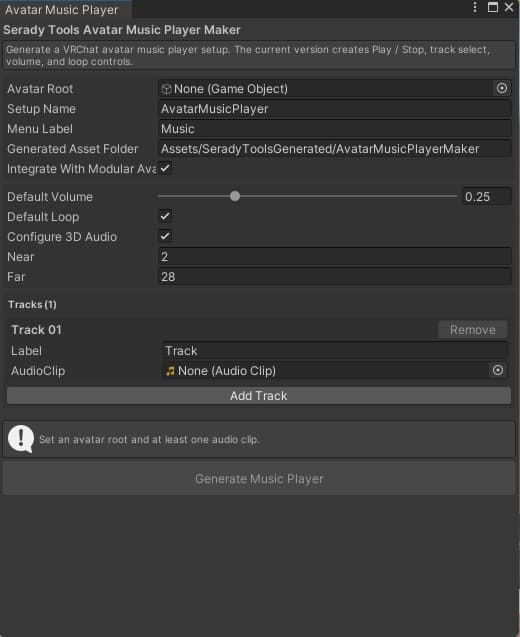Click the Generate Music Player button
The width and height of the screenshot is (520, 637).
259,479
